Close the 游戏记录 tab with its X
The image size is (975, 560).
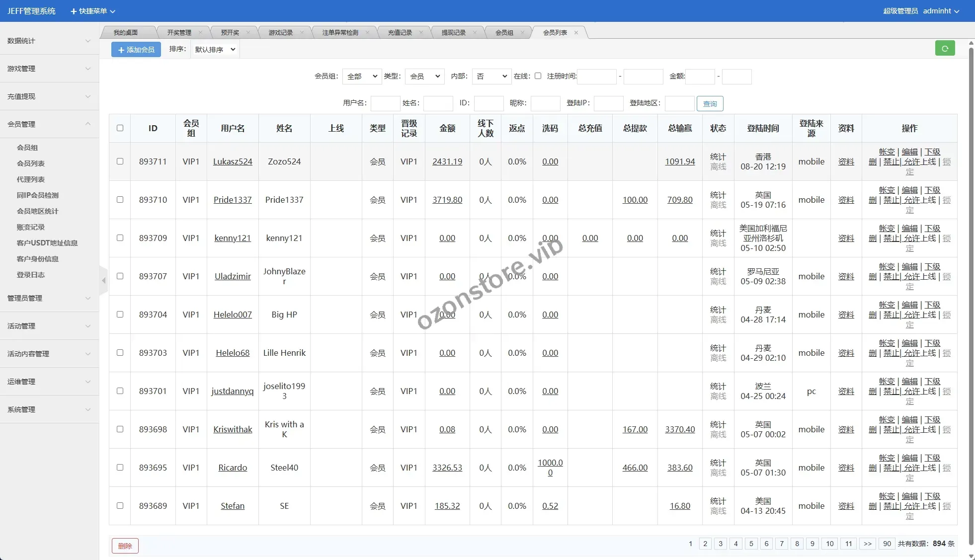click(x=302, y=33)
